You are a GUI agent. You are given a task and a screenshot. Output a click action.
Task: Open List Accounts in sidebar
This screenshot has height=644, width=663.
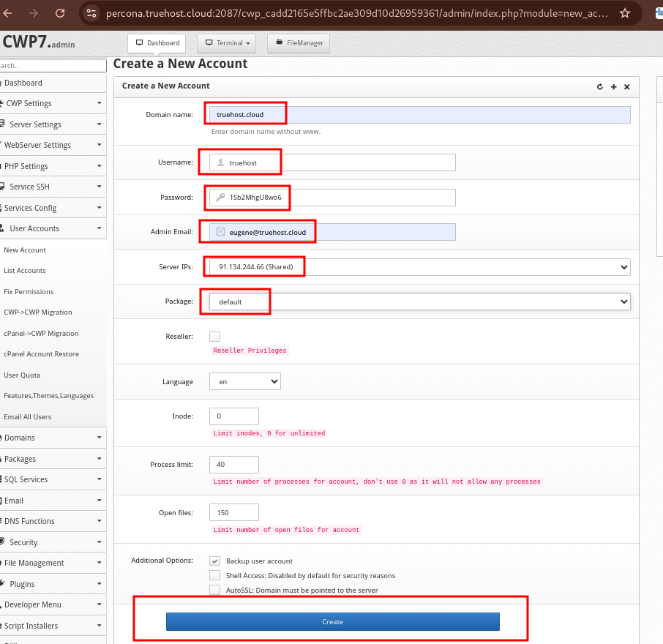pyautogui.click(x=25, y=271)
